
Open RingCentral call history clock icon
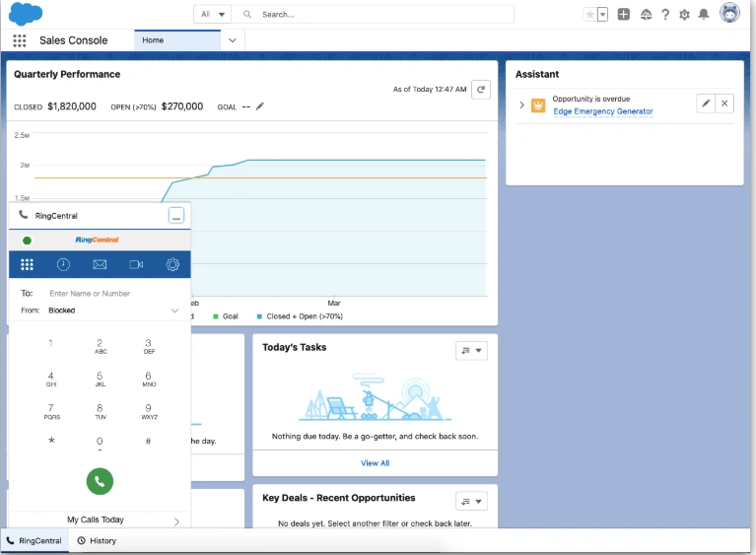(63, 264)
